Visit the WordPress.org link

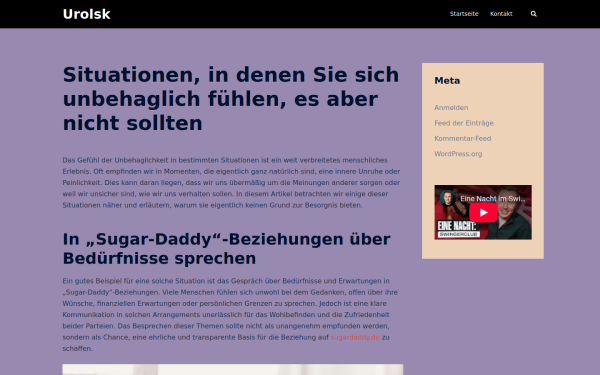(x=458, y=154)
